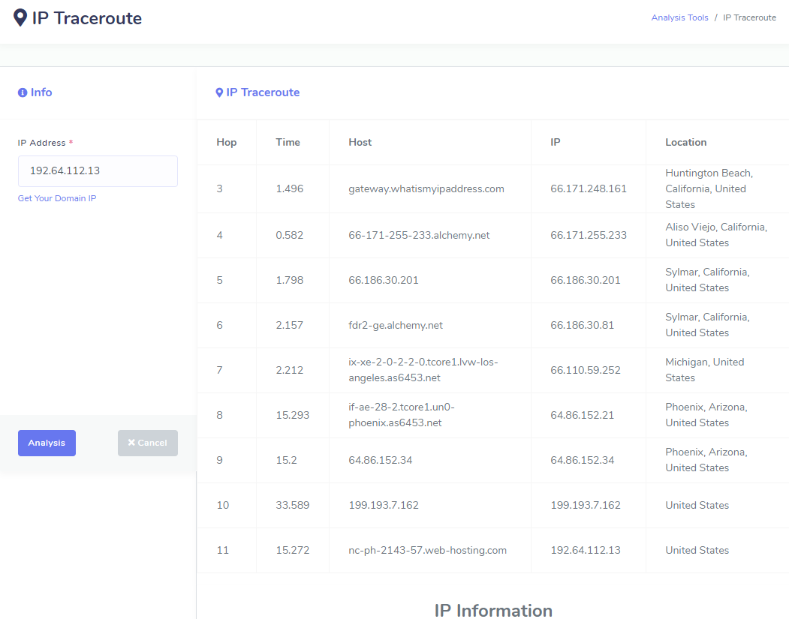Viewport: 789px width, 619px height.
Task: Select the gateway.whatismyipaddress.com host cell
Action: pos(426,188)
